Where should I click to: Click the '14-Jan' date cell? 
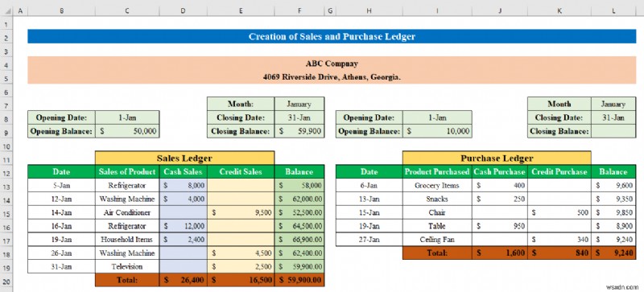62,212
